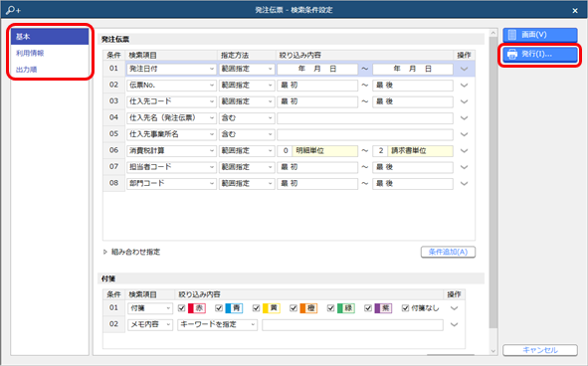Click the 部門コード end field showing 最後

pos(413,184)
